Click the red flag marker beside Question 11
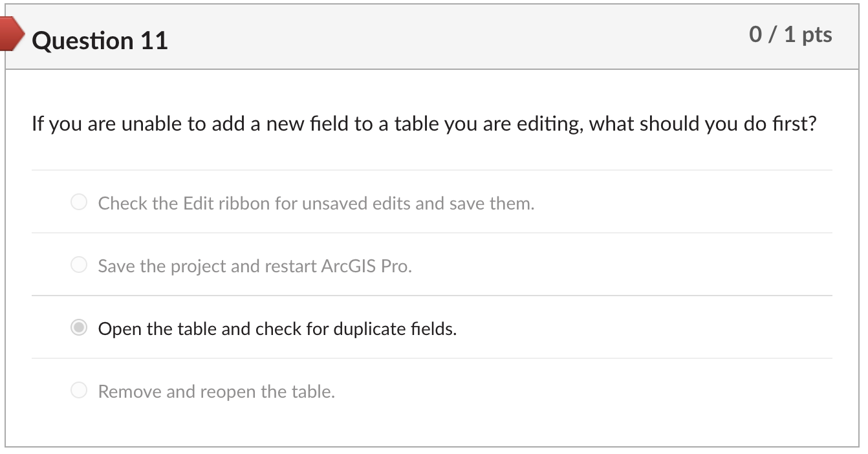The height and width of the screenshot is (454, 868). coord(14,34)
